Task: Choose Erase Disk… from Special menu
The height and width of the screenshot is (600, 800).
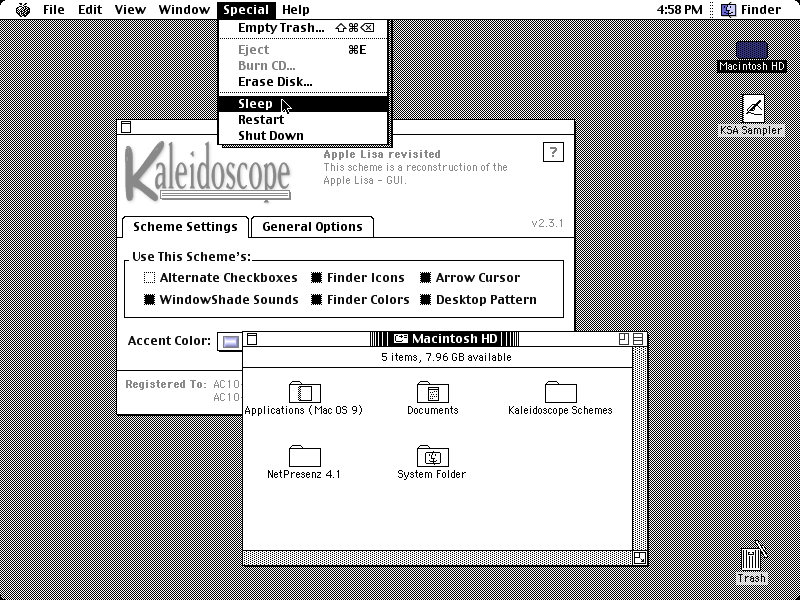Action: click(303, 82)
